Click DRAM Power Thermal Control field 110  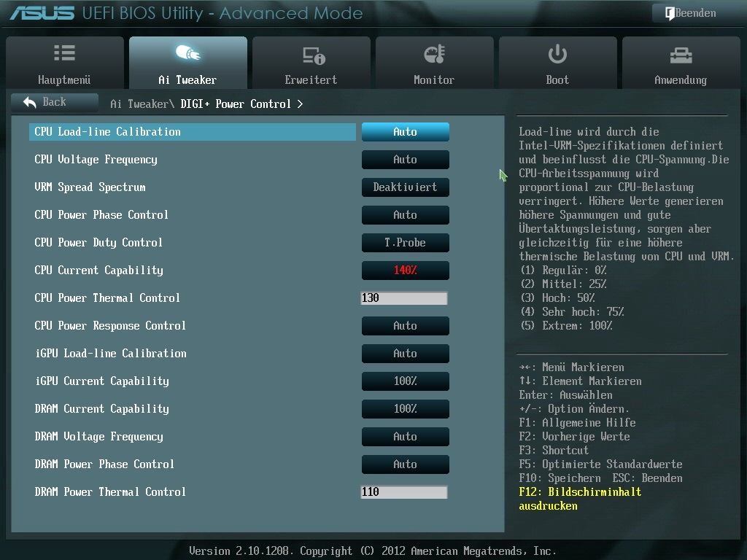point(404,492)
